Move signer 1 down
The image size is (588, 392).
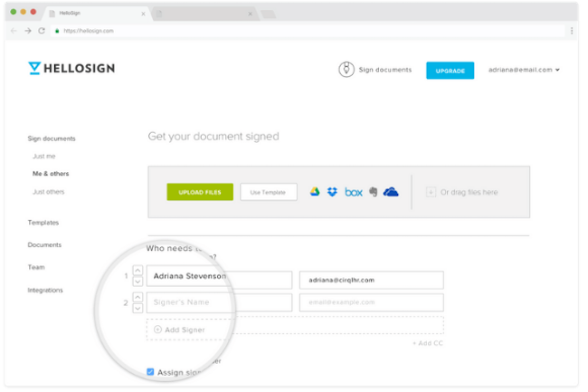(x=138, y=282)
